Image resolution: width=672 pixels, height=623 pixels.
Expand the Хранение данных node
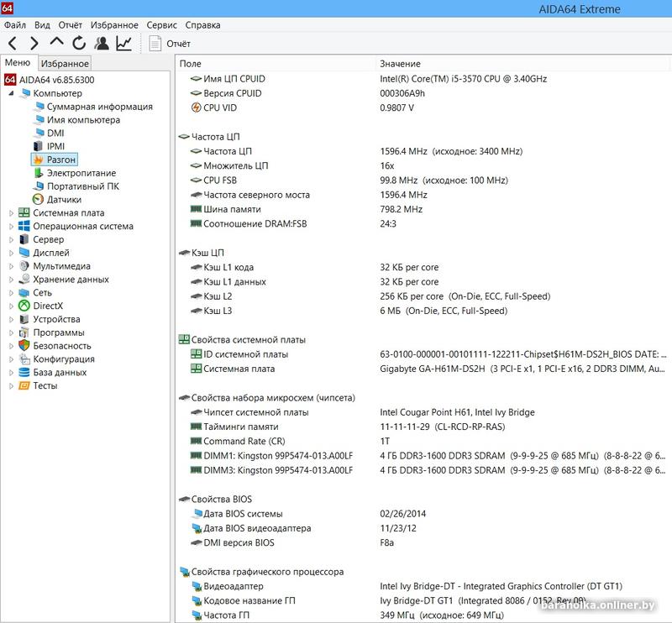coord(11,280)
